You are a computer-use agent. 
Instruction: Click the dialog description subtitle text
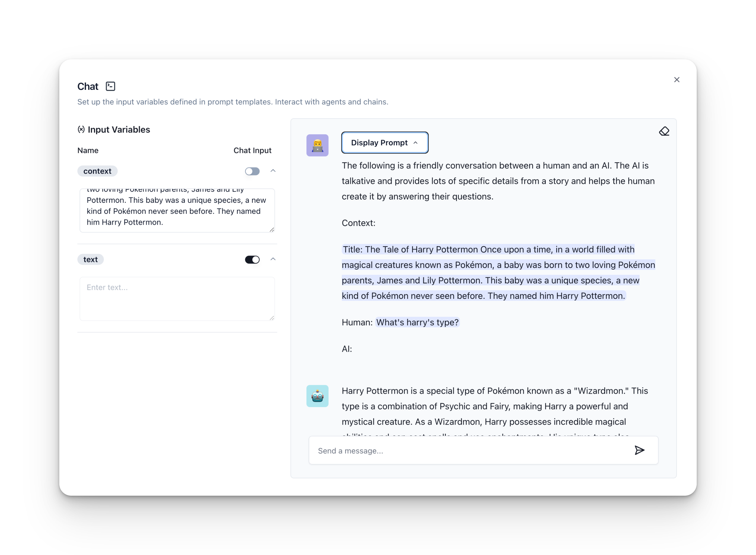tap(233, 102)
